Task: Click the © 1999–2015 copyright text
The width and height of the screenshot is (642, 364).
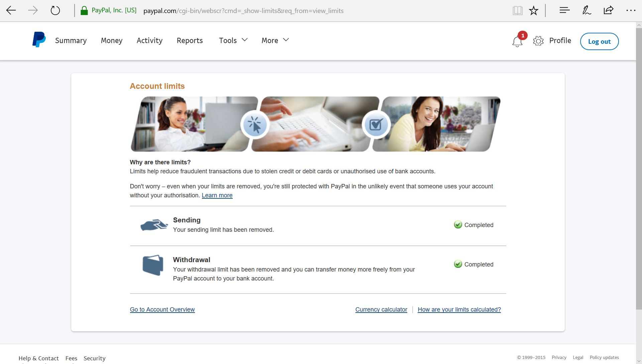Action: click(531, 357)
